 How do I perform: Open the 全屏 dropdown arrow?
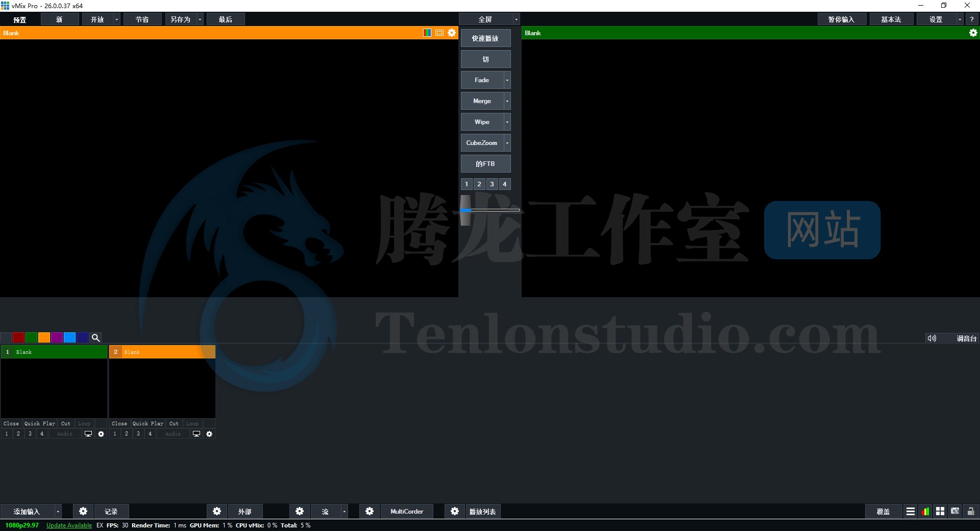(517, 19)
